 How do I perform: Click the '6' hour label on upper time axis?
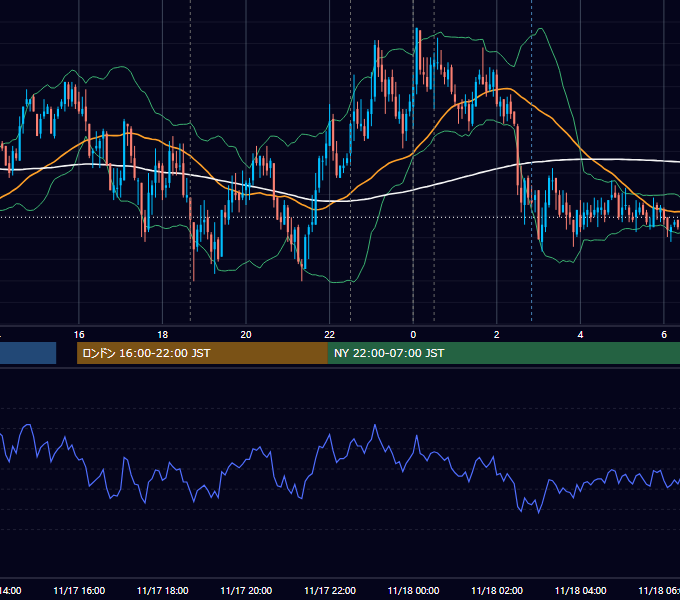pyautogui.click(x=664, y=335)
